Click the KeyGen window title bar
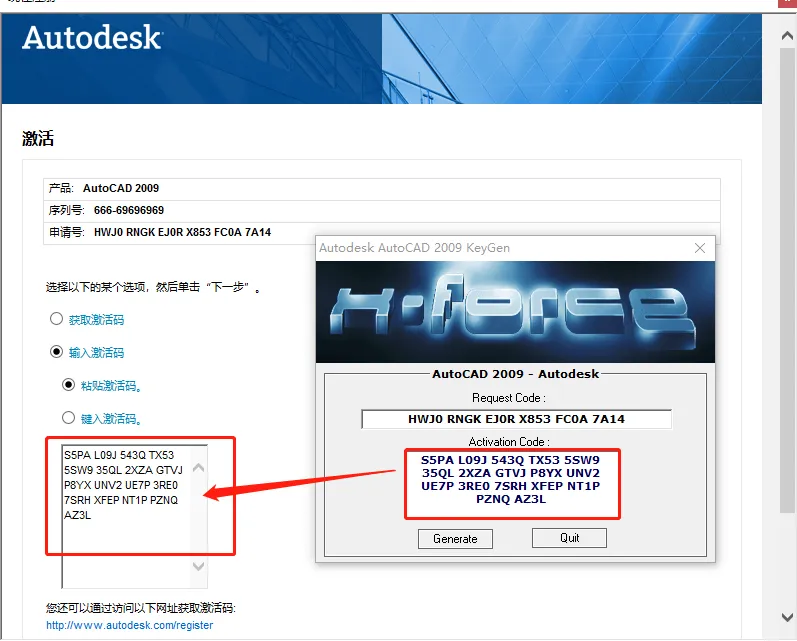The image size is (797, 641). click(x=503, y=248)
